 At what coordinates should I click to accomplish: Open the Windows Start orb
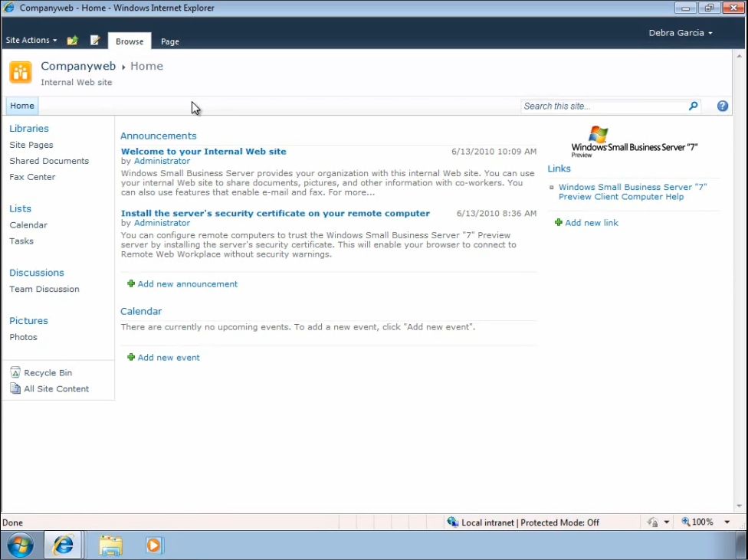point(21,545)
